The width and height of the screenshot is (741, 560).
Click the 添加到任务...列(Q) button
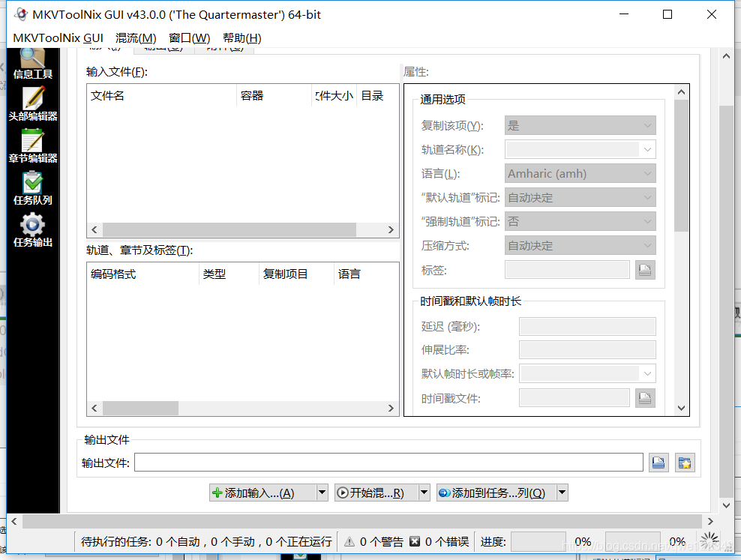click(x=496, y=493)
